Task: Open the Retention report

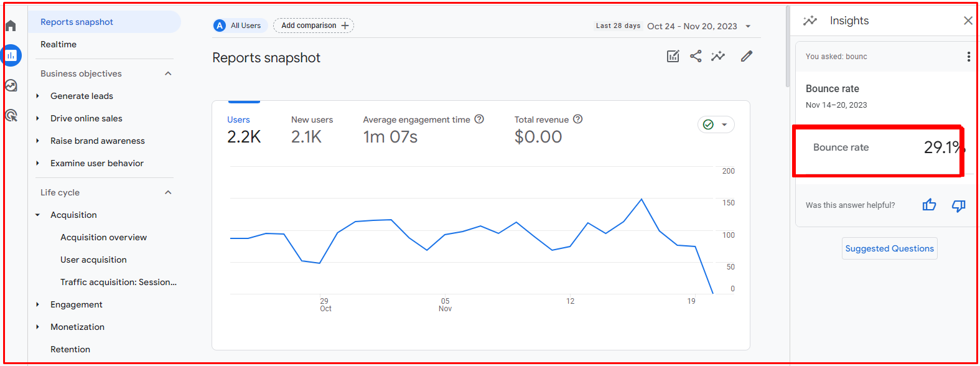Action: coord(70,349)
